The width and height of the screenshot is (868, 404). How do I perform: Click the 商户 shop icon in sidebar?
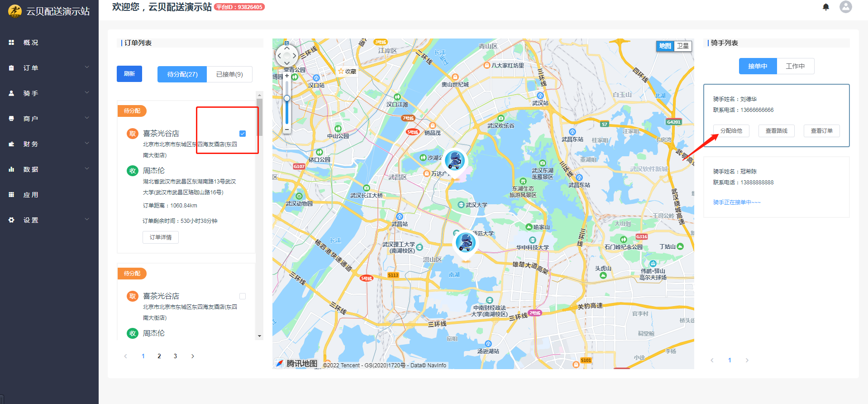point(11,119)
